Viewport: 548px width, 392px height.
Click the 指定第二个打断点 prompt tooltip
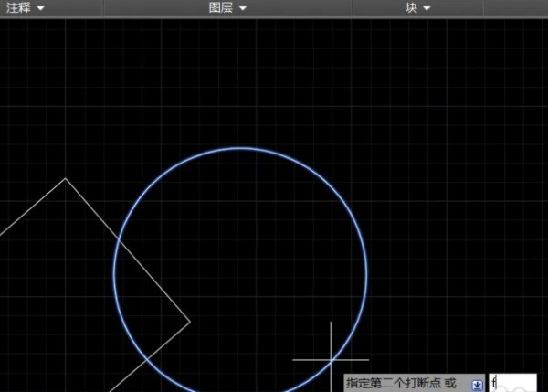click(x=402, y=384)
